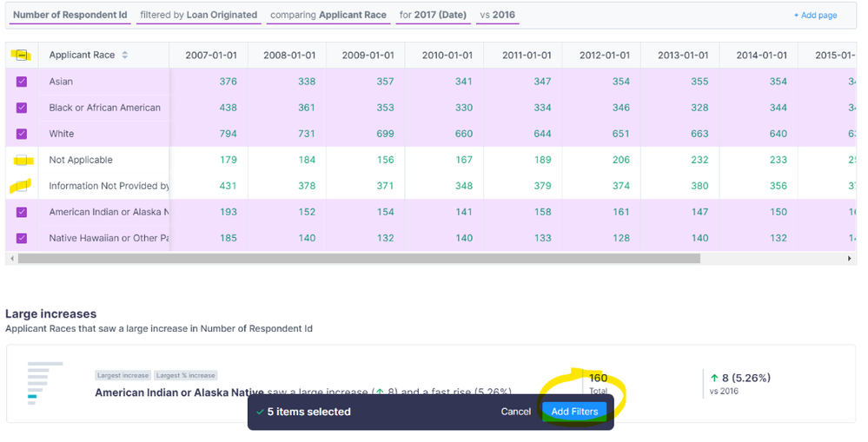The image size is (868, 442).
Task: Check the Not Applicable row checkbox
Action: [x=22, y=160]
